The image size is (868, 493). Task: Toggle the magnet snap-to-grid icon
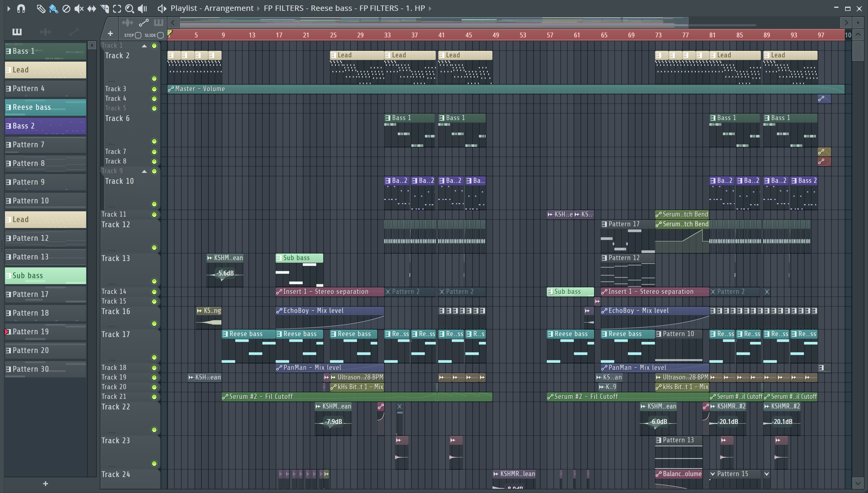[x=21, y=8]
